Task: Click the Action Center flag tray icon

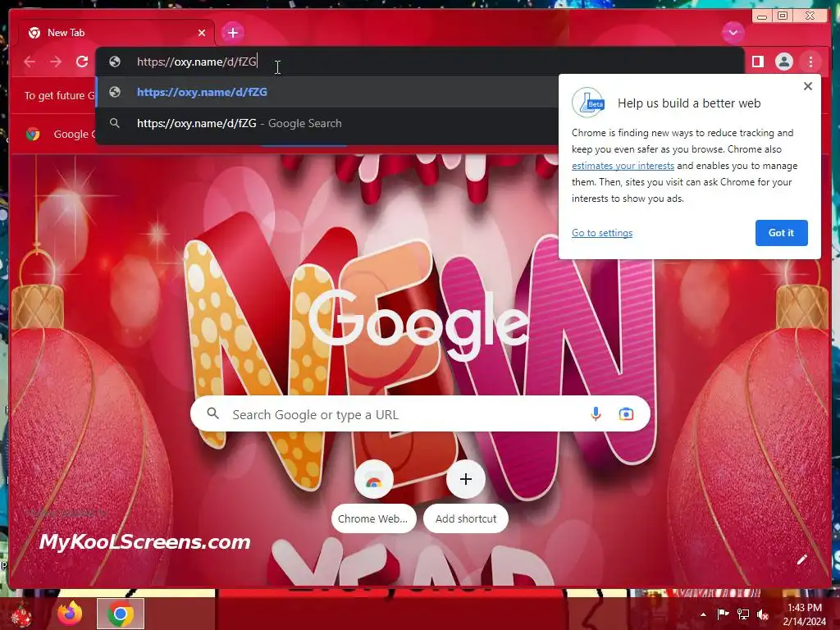Action: (x=723, y=614)
